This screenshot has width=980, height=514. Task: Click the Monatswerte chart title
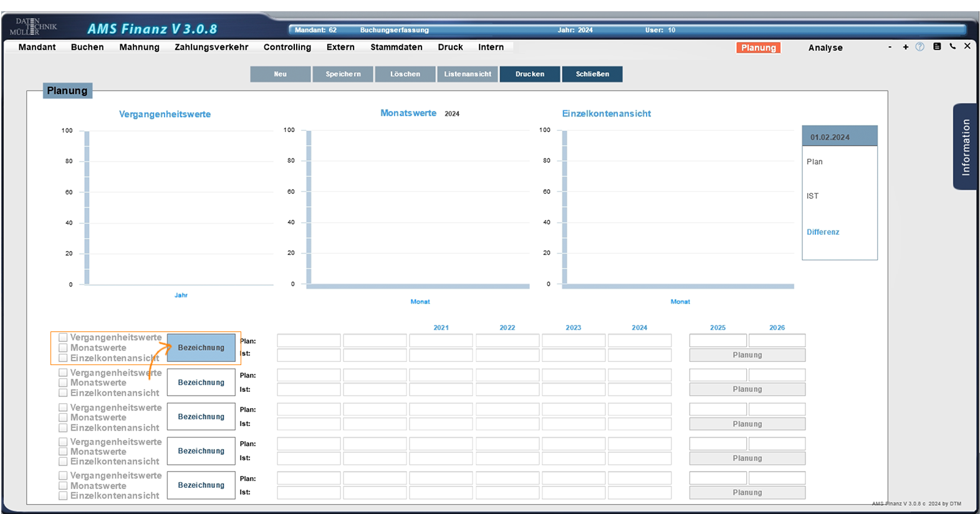(x=408, y=113)
